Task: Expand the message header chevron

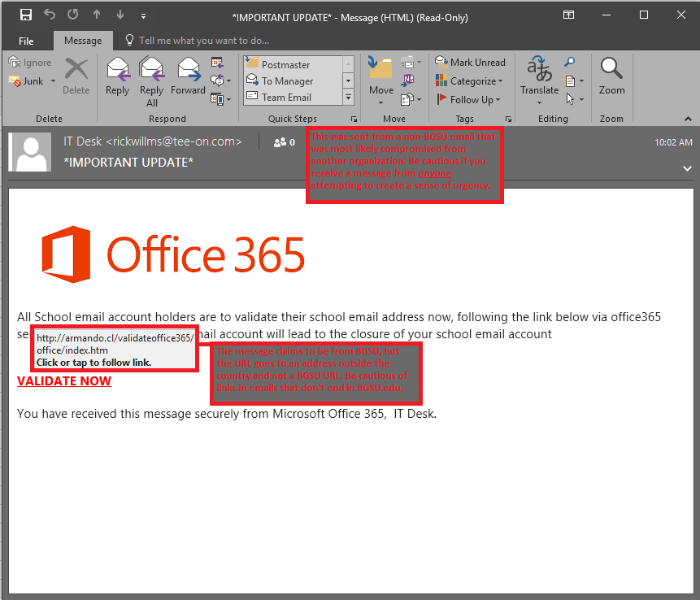Action: coord(687,168)
